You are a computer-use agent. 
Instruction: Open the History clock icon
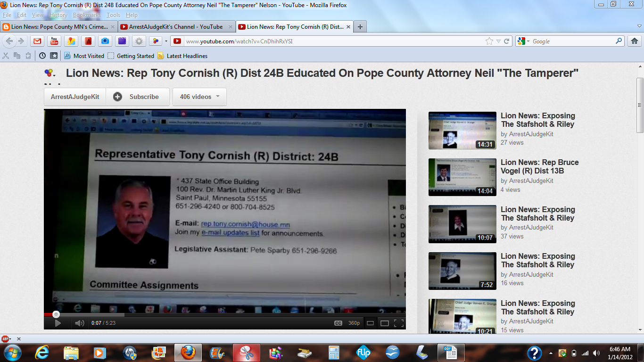(x=42, y=56)
